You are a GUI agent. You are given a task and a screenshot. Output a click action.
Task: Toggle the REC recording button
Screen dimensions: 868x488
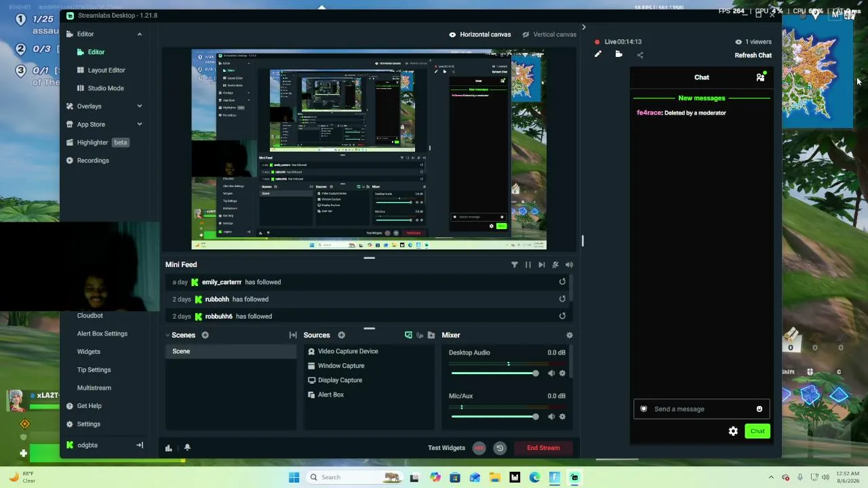point(479,448)
